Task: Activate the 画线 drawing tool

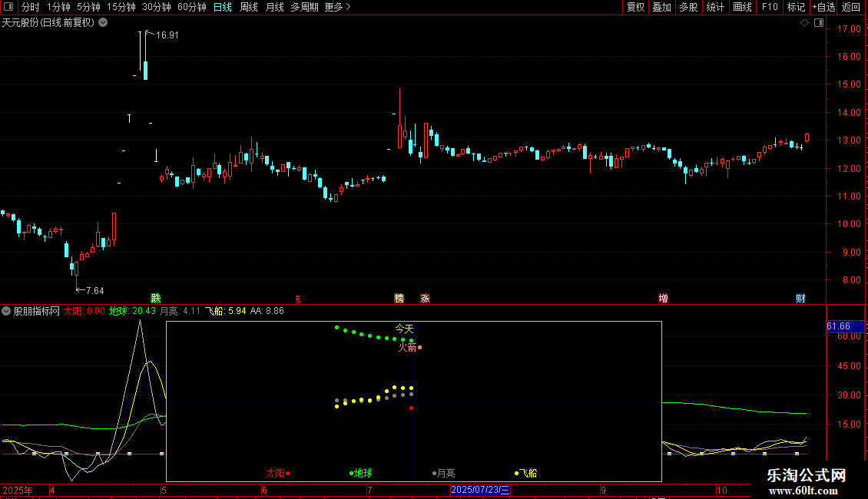Action: 742,7
